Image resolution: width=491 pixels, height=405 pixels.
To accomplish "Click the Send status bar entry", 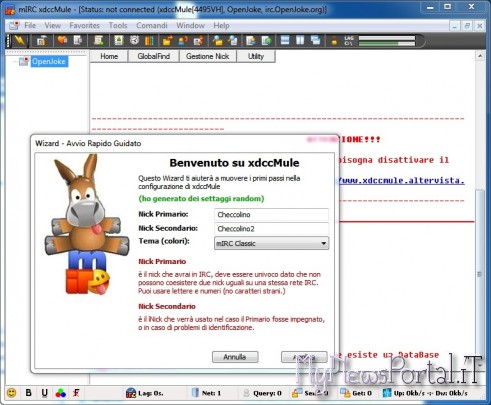I will click(310, 393).
